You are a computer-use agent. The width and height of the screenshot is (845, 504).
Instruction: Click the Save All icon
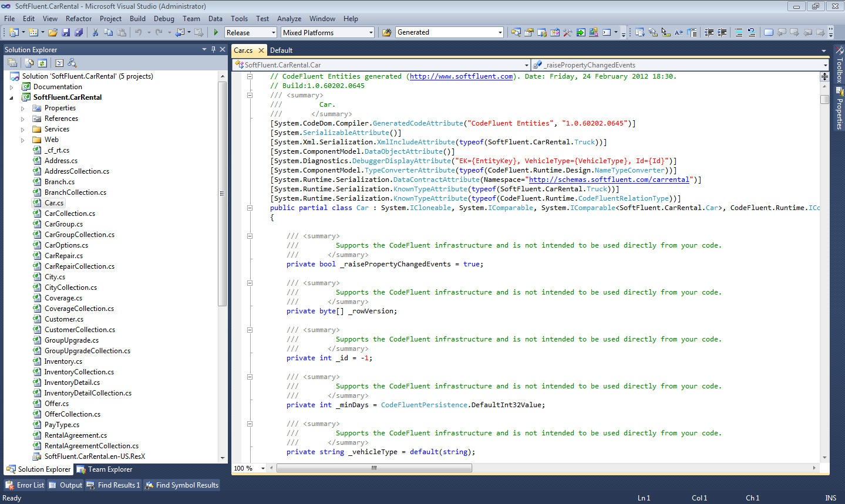(x=79, y=32)
